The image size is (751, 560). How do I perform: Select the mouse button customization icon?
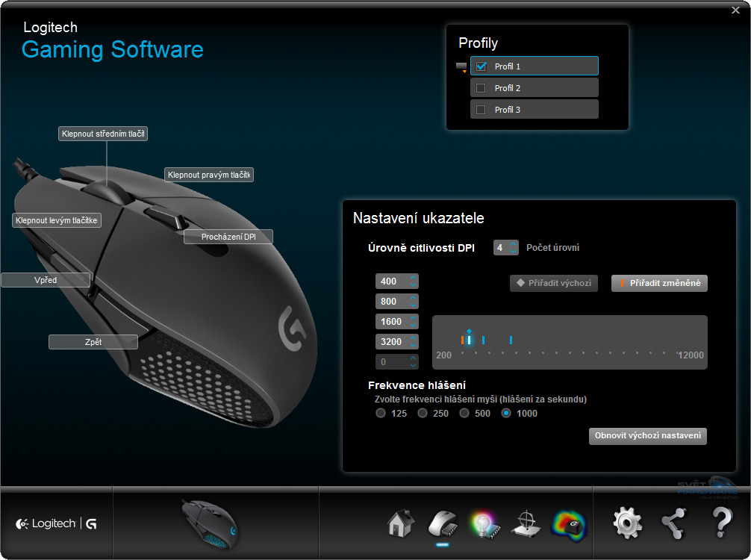coord(443,523)
